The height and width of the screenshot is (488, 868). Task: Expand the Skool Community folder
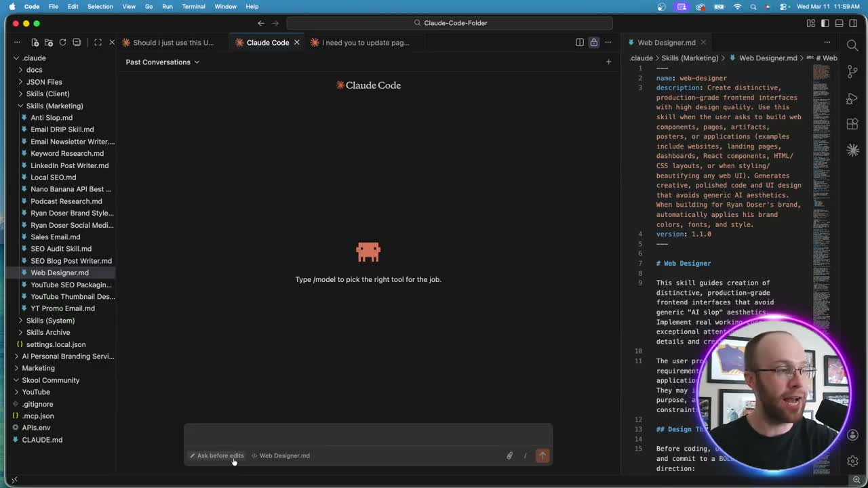pyautogui.click(x=50, y=380)
